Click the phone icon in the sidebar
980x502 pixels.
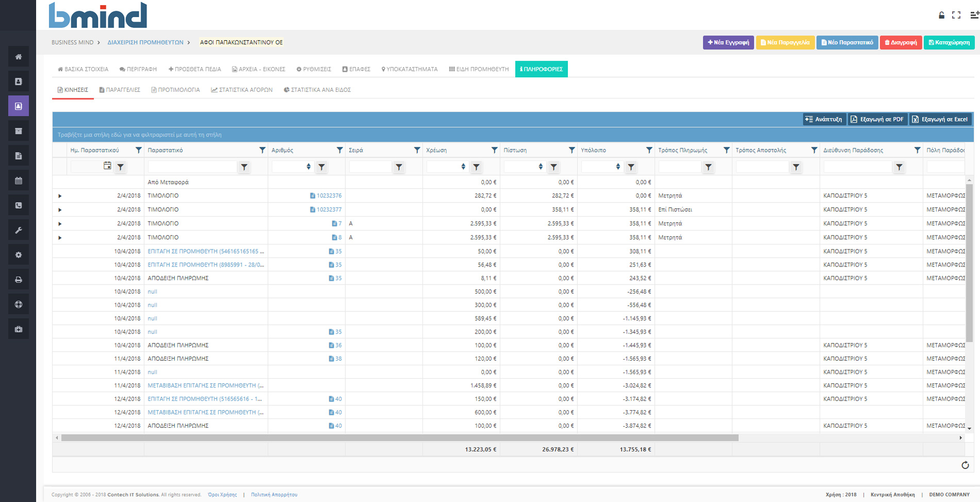pos(19,205)
